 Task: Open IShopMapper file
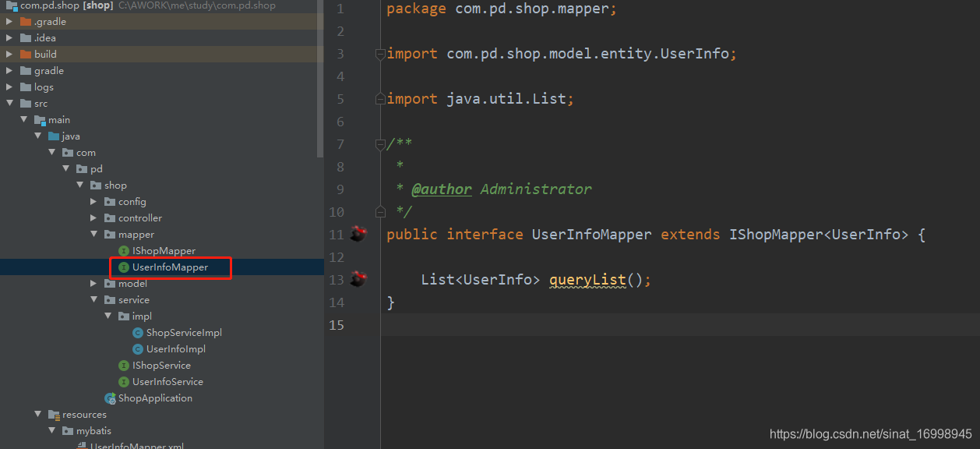click(164, 250)
